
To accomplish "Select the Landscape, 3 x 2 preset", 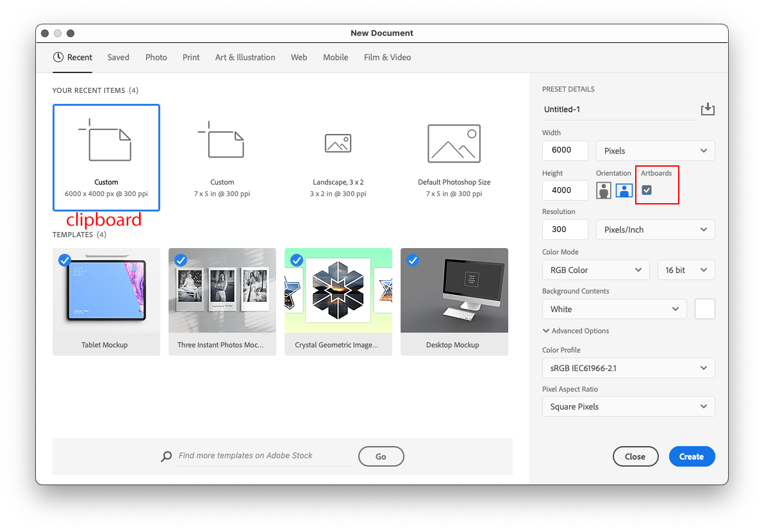I will pos(338,157).
